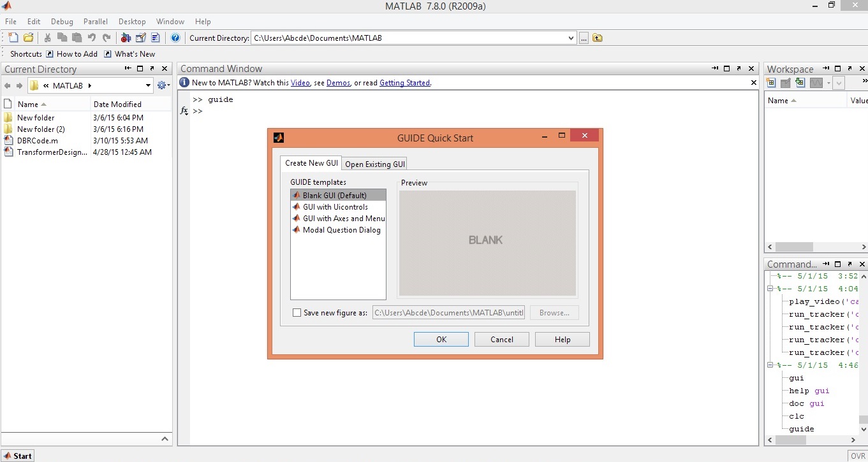The width and height of the screenshot is (868, 462).
Task: Open the Debug menu
Action: [x=62, y=21]
